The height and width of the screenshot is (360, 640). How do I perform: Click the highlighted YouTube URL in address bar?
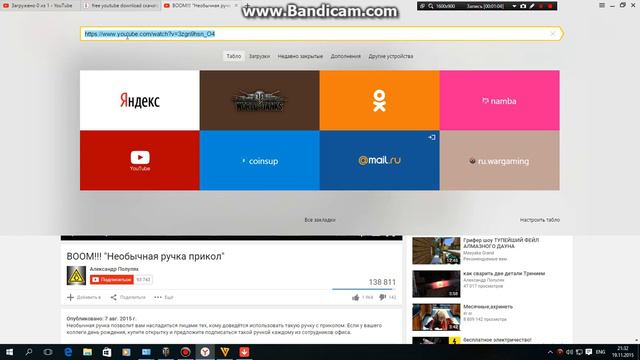coord(150,34)
